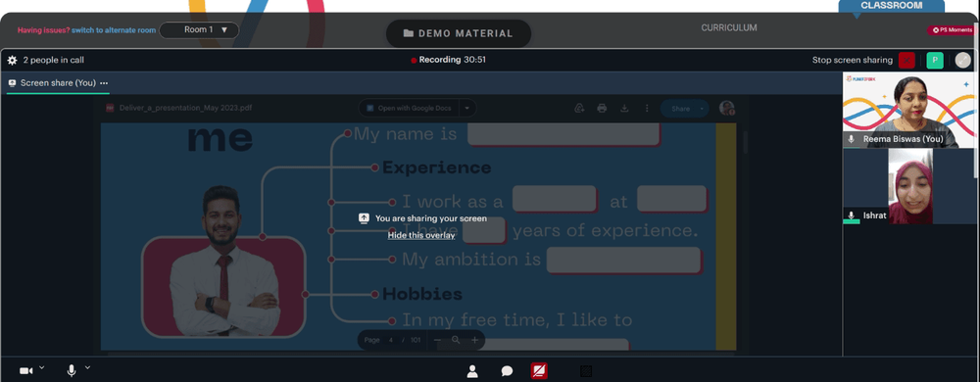Image resolution: width=980 pixels, height=382 pixels.
Task: Open the chat bubble icon
Action: point(507,371)
